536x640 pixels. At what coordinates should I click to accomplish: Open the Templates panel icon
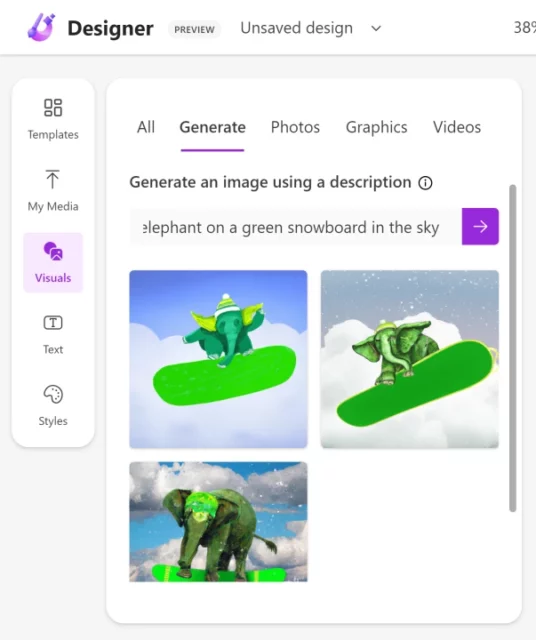pos(53,108)
